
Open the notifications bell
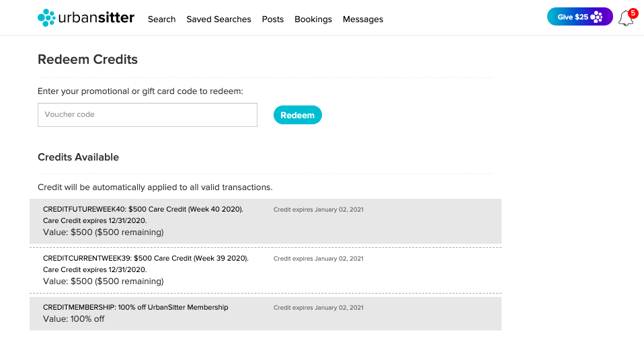[626, 18]
